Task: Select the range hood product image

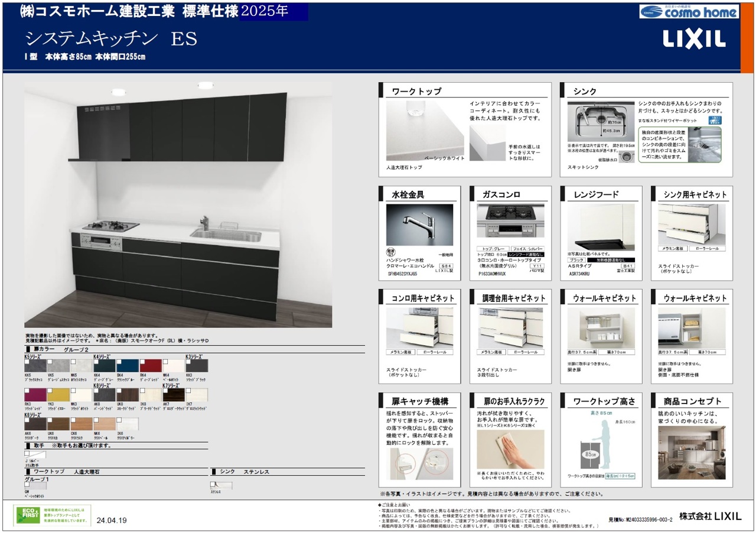Action: (601, 227)
